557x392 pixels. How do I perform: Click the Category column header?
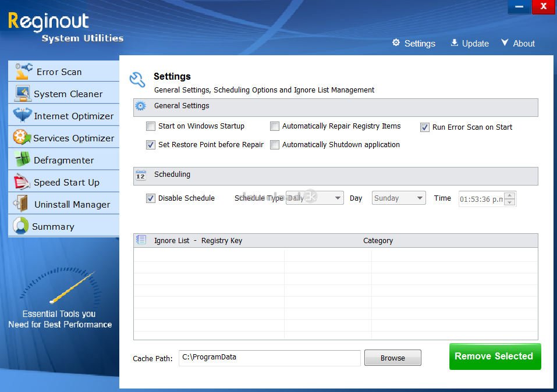[378, 240]
